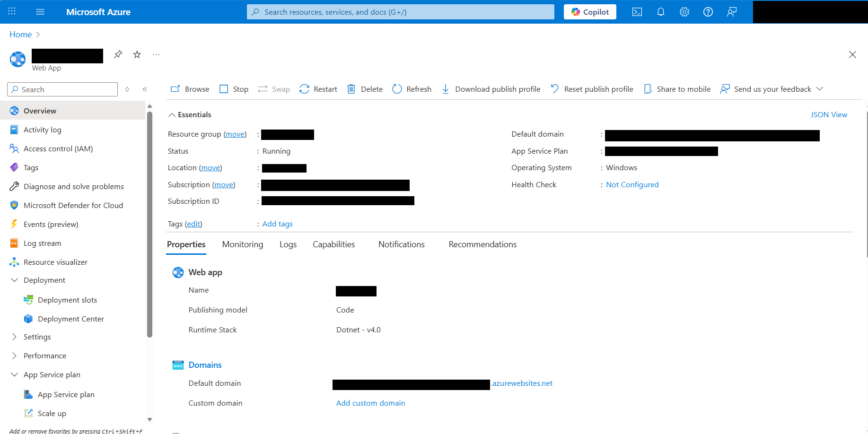This screenshot has width=868, height=434.
Task: Open Resource visualizer from sidebar
Action: click(55, 262)
